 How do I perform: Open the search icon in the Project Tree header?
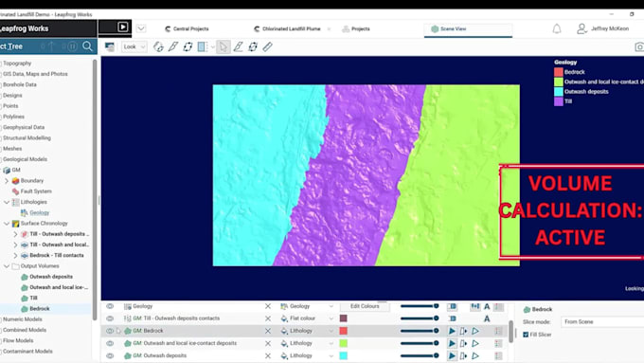[x=87, y=46]
